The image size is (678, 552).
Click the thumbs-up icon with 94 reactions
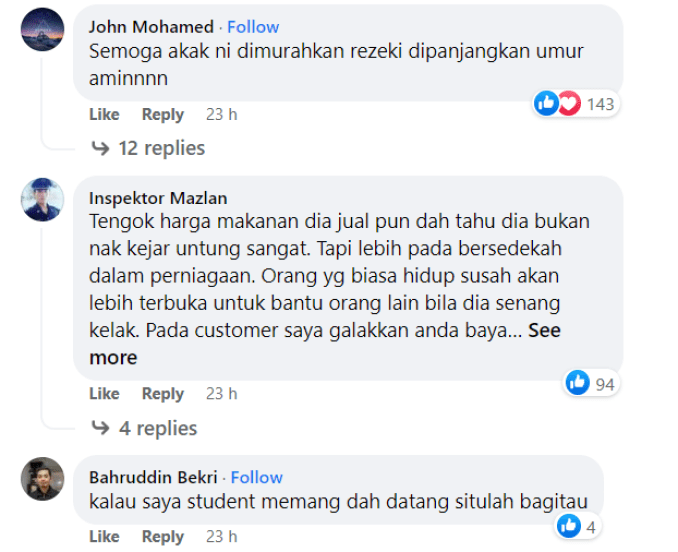[x=578, y=383]
